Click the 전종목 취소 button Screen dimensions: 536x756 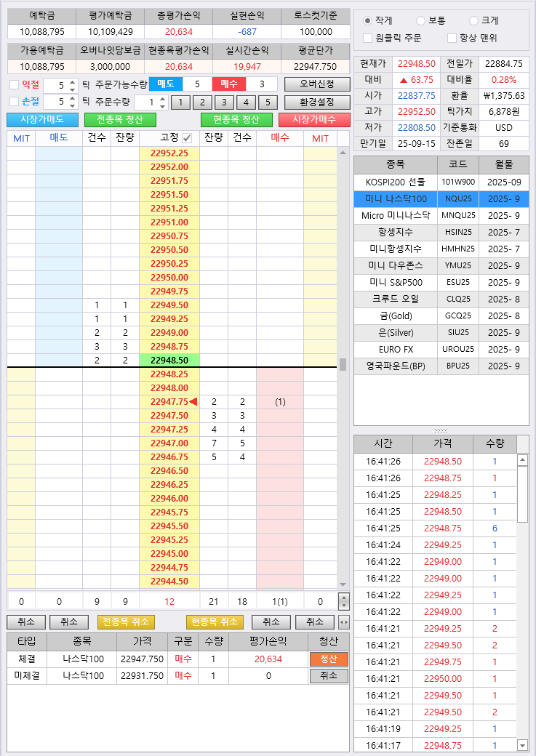click(x=126, y=622)
